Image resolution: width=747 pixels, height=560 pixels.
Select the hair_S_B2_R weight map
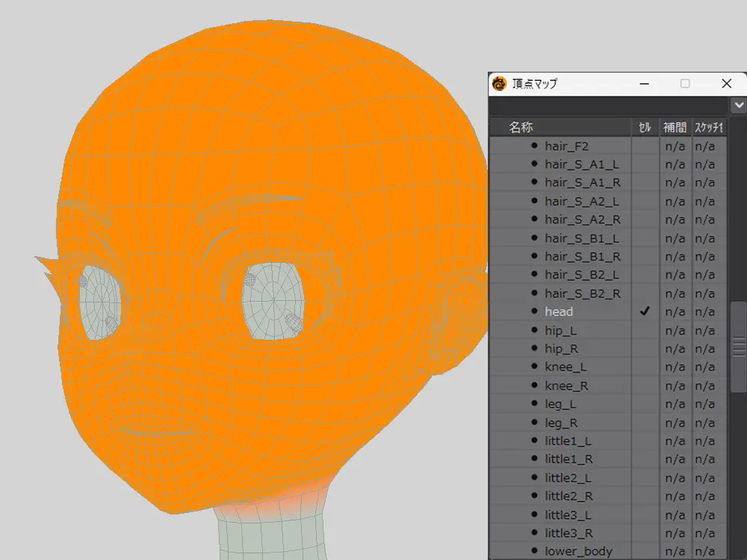point(583,293)
